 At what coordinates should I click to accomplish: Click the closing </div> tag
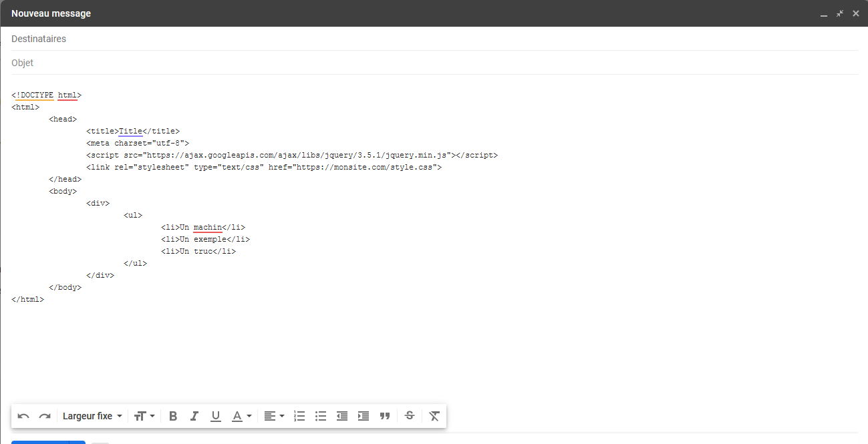100,275
